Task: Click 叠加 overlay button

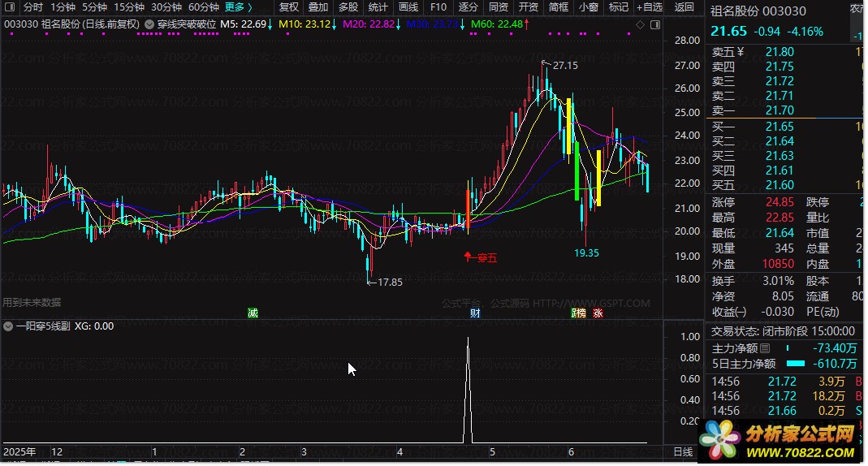Action: tap(318, 7)
